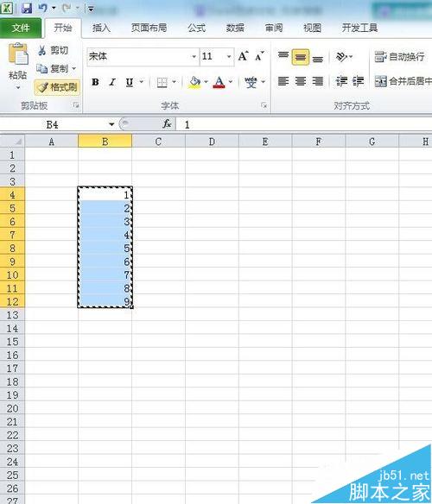Open the 页面布局 (Page Layout) tab
The image size is (432, 504).
point(149,28)
